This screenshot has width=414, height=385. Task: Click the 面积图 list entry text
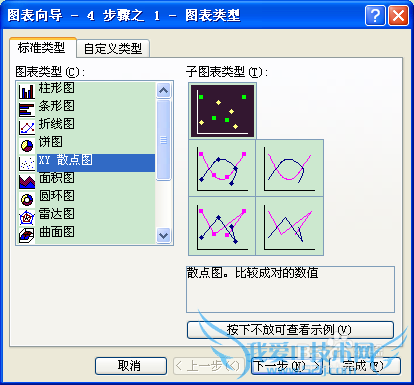56,178
